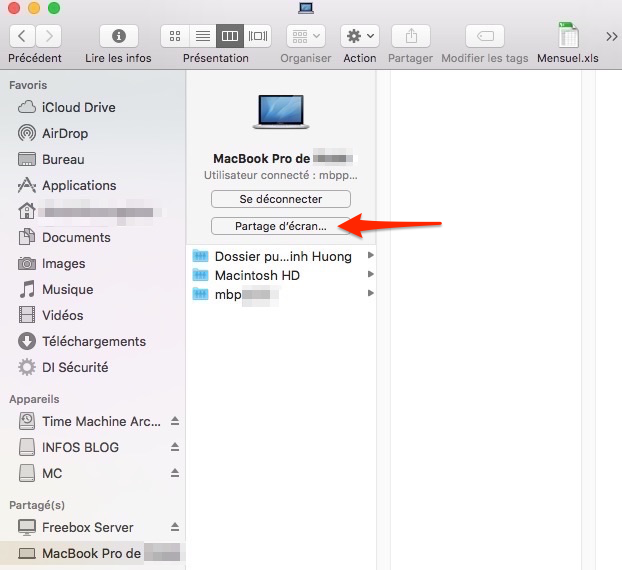The height and width of the screenshot is (570, 622).
Task: Click the Partagé(s) section header
Action: (x=37, y=505)
